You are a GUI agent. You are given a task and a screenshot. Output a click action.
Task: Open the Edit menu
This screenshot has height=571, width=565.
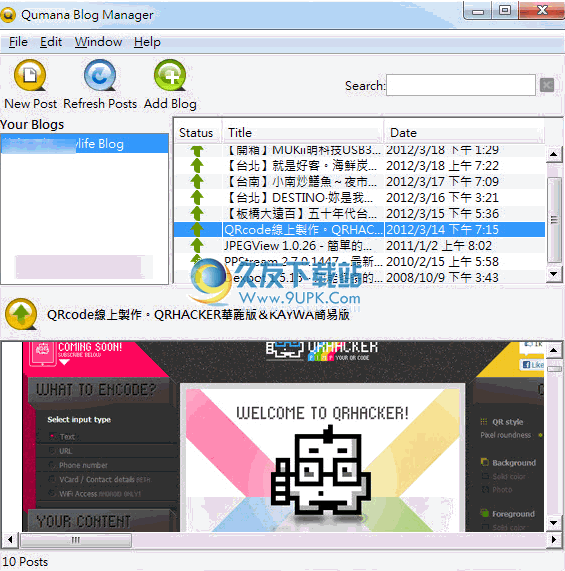51,42
